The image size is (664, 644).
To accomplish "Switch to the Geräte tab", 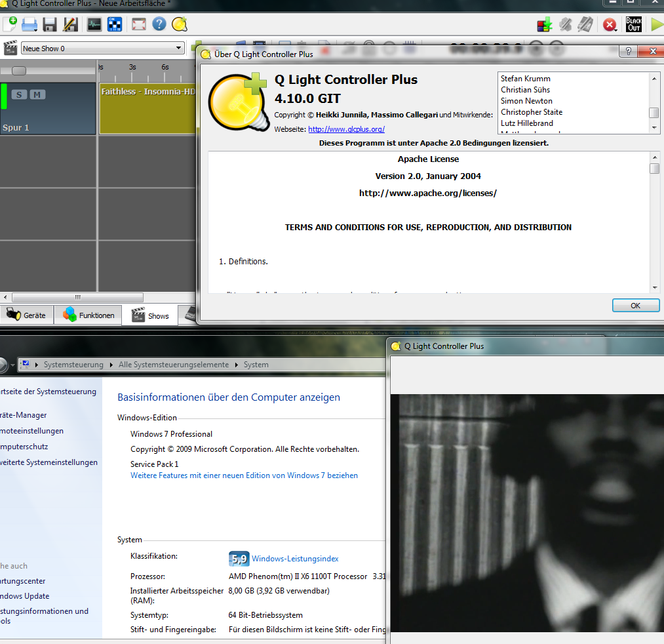I will tap(27, 315).
